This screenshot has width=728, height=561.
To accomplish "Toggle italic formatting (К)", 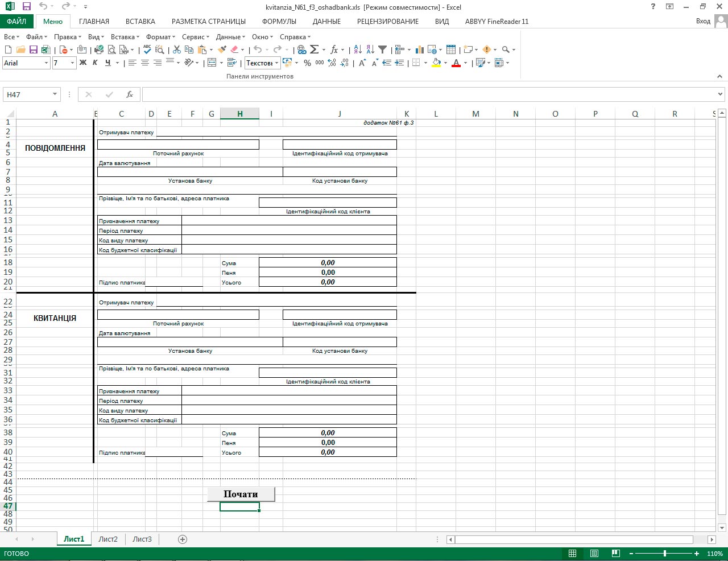I will point(95,63).
